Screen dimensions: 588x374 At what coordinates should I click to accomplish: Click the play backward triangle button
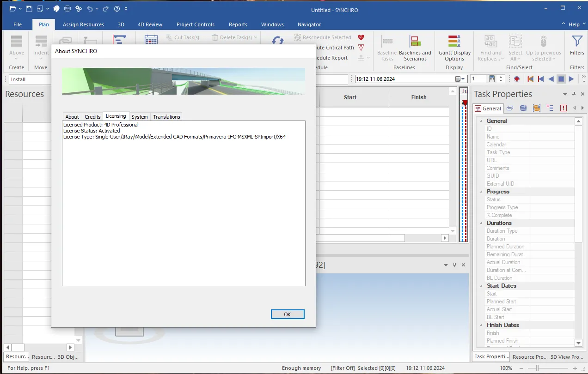pos(551,79)
